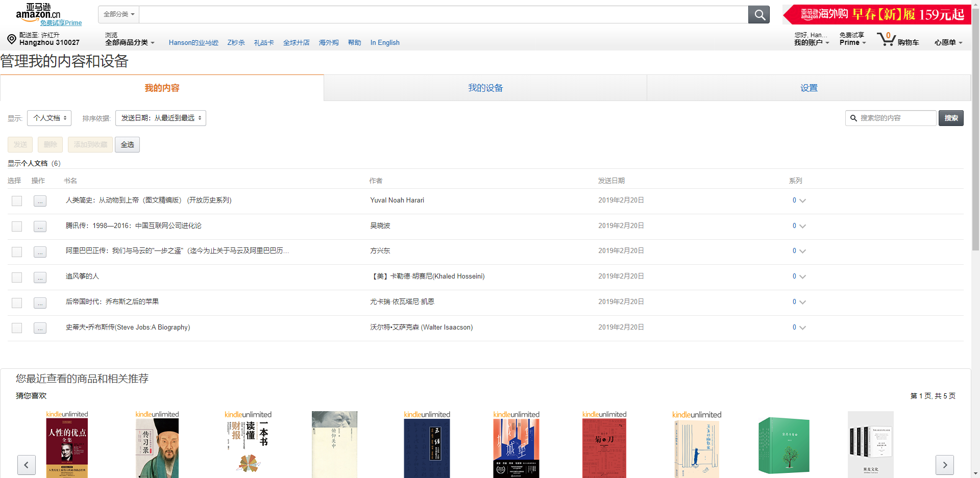Show next recommendations with right arrow

(945, 465)
